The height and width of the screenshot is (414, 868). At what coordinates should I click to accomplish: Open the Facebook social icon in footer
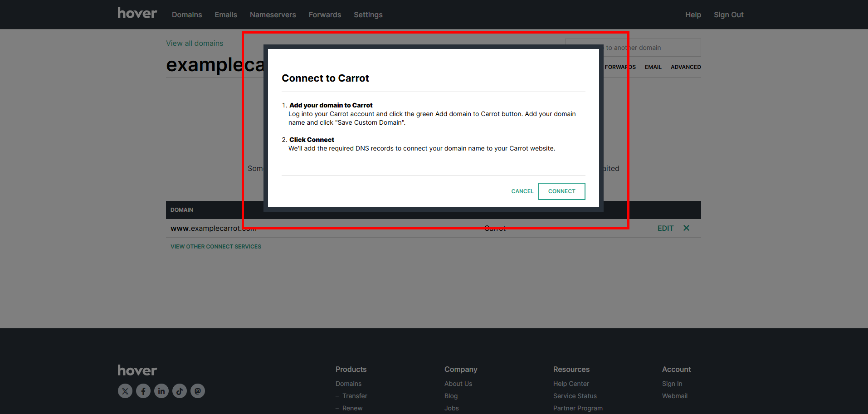(143, 391)
